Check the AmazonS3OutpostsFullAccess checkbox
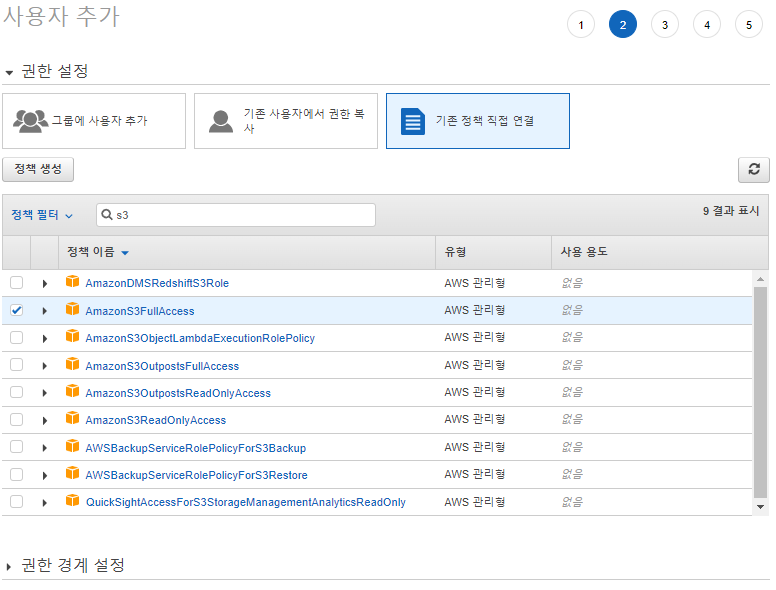The width and height of the screenshot is (776, 590). click(16, 365)
